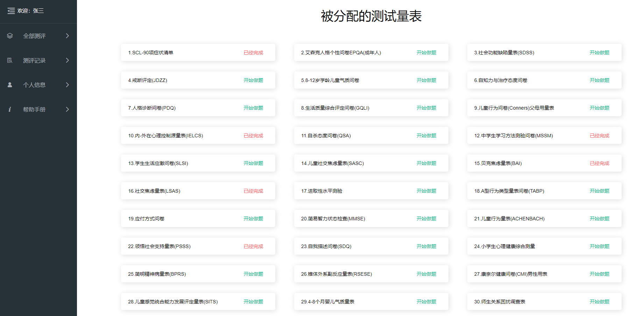Open the 全部测评 menu item
This screenshot has width=644, height=316.
point(38,36)
